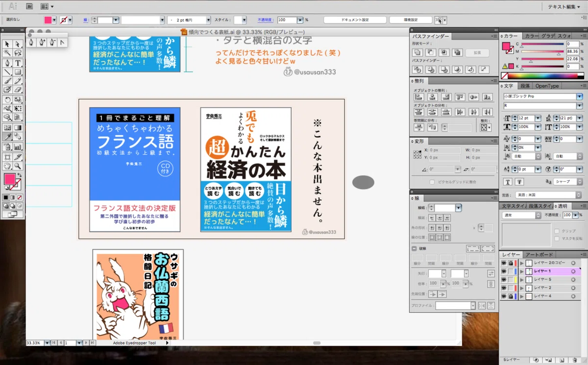Enable マスクを反転 checkbox
Image resolution: width=588 pixels, height=365 pixels.
click(557, 239)
